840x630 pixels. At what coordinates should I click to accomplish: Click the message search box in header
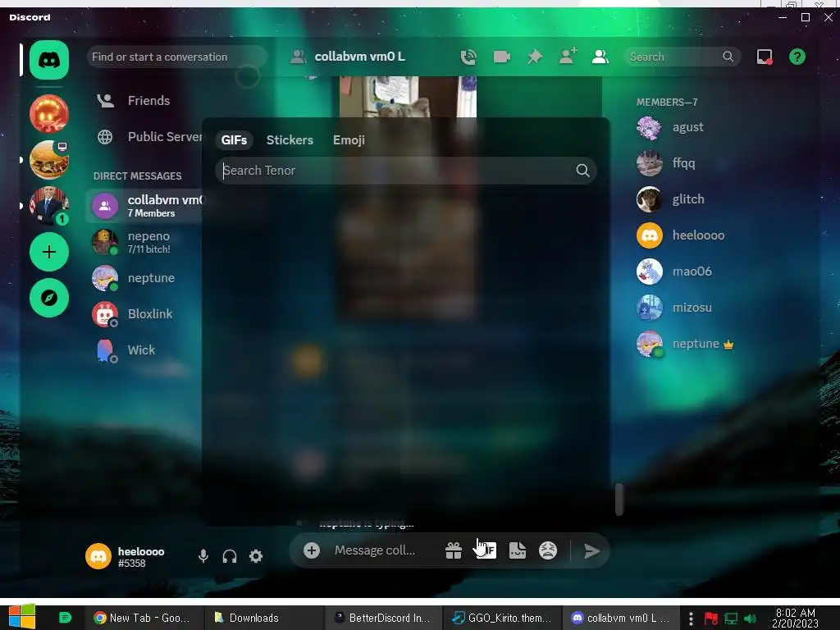pos(682,57)
